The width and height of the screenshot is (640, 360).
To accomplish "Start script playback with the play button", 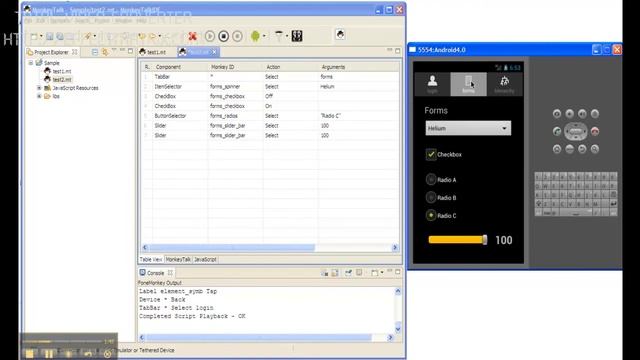I will click(x=210, y=36).
